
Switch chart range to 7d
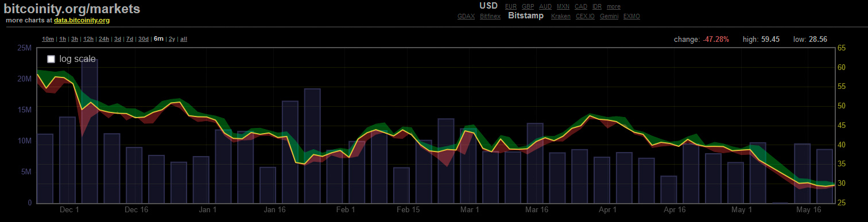click(130, 39)
